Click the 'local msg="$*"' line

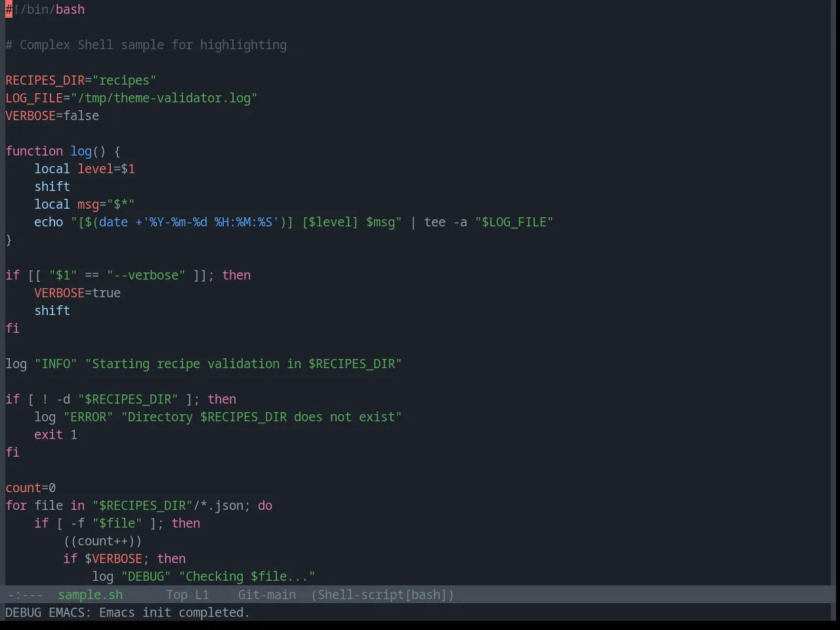85,205
